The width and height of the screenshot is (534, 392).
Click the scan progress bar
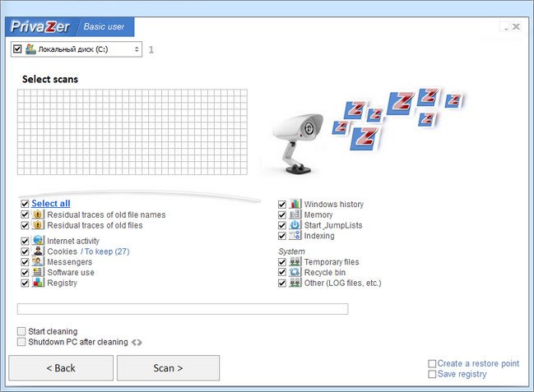click(x=183, y=309)
